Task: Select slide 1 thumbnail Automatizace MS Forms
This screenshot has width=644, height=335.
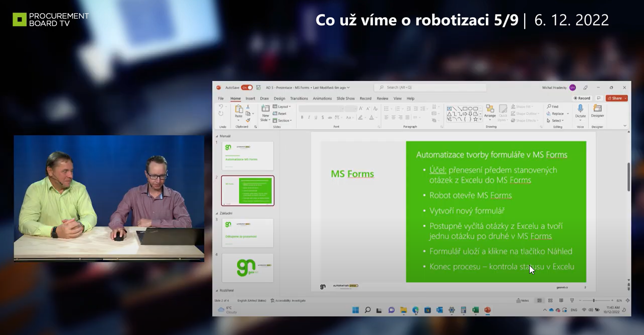Action: tap(247, 156)
